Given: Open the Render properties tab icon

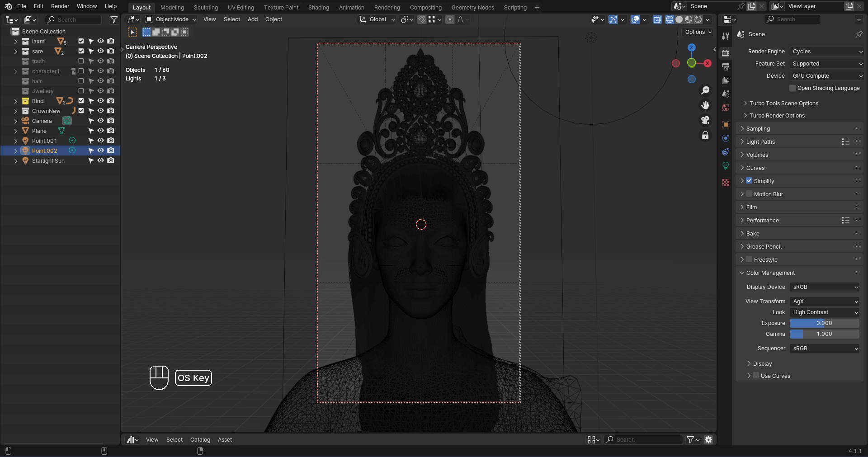Looking at the screenshot, I should 726,53.
